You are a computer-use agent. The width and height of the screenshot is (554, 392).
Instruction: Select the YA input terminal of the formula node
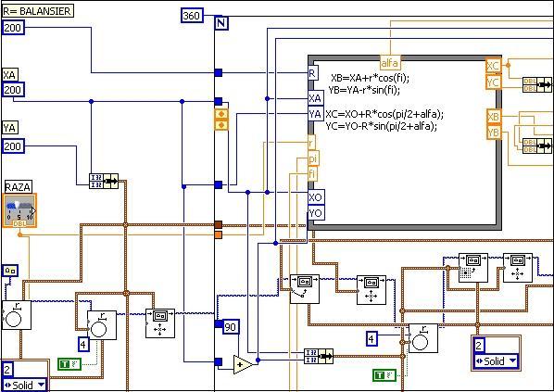click(316, 114)
